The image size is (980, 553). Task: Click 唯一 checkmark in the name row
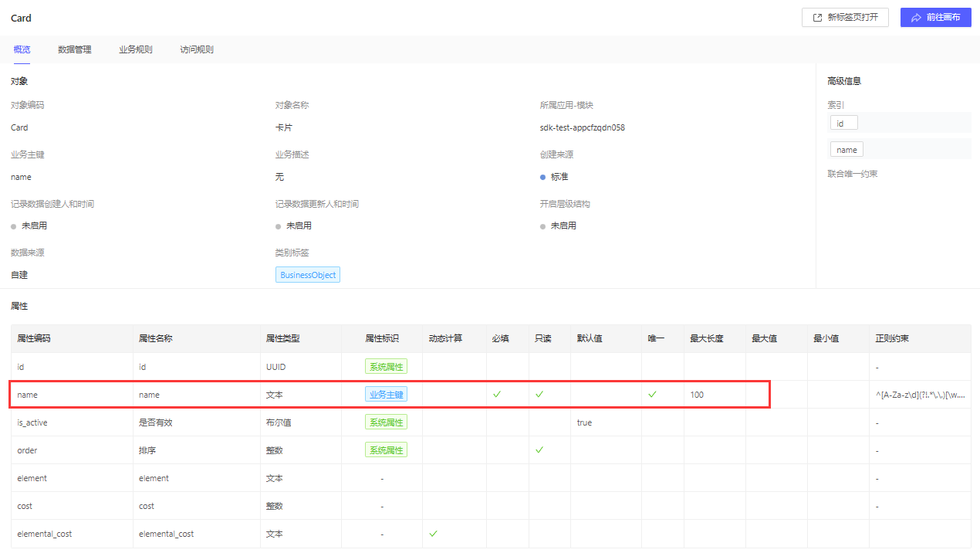[652, 394]
